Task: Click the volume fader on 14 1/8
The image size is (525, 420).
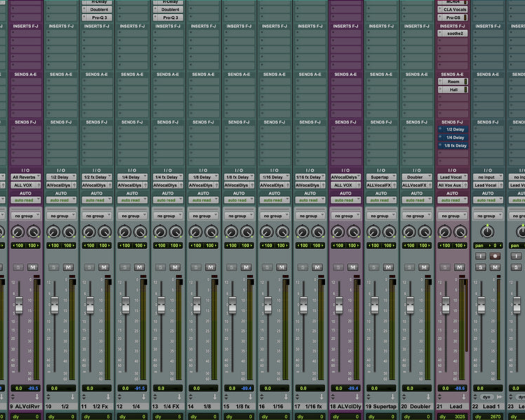Action: [197, 305]
